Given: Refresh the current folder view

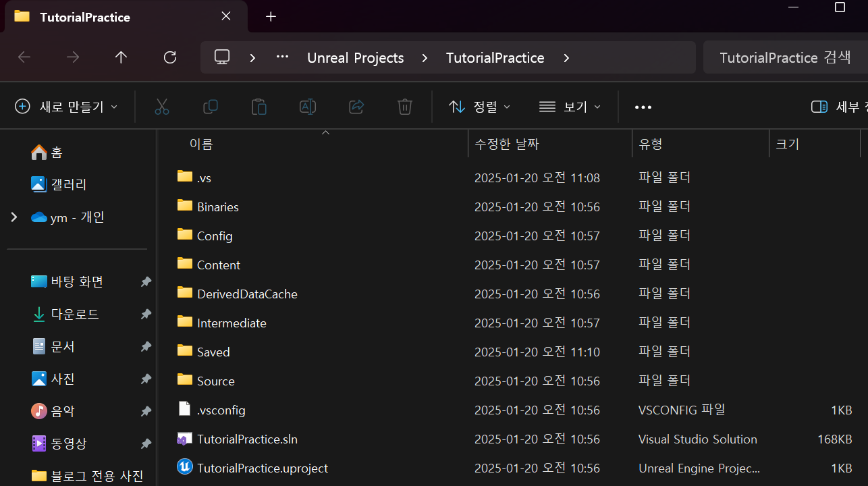Looking at the screenshot, I should tap(170, 57).
